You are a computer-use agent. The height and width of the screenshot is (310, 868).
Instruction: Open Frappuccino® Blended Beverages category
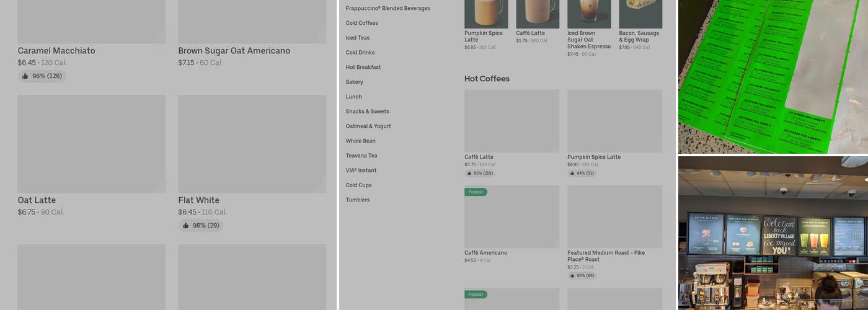[388, 9]
